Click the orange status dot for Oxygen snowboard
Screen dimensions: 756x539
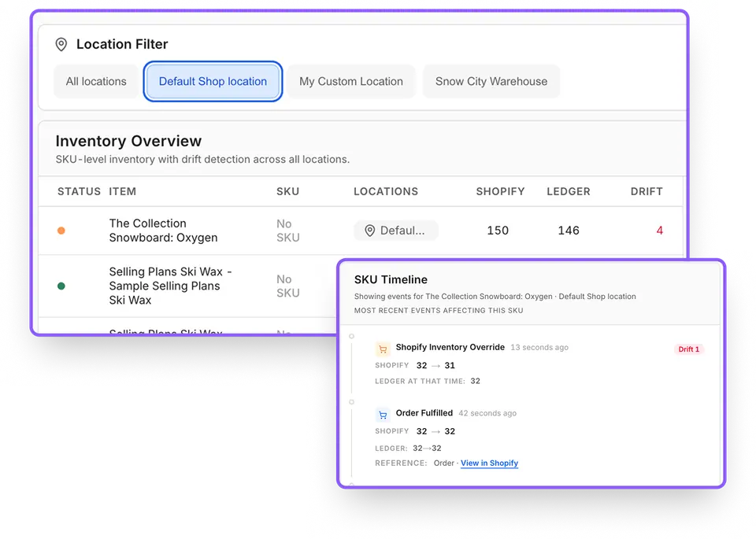(61, 231)
